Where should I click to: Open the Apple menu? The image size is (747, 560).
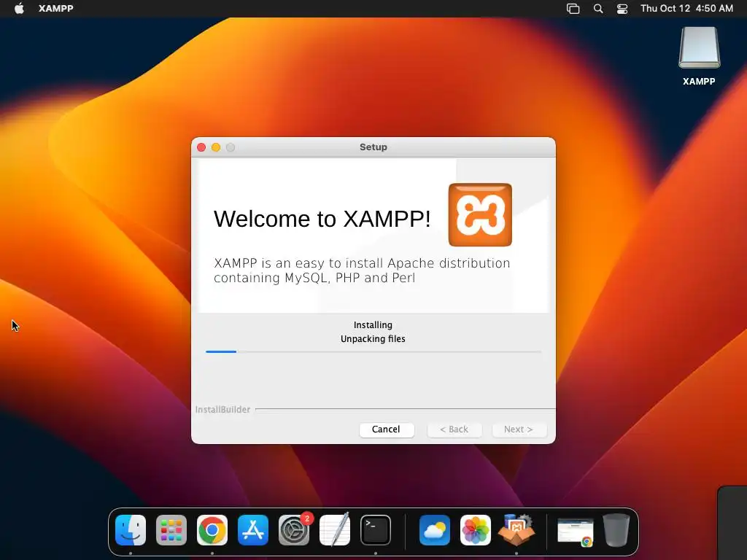click(x=19, y=8)
